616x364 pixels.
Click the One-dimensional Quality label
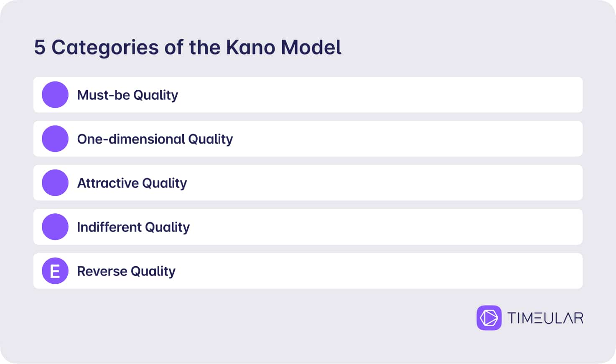(x=155, y=139)
